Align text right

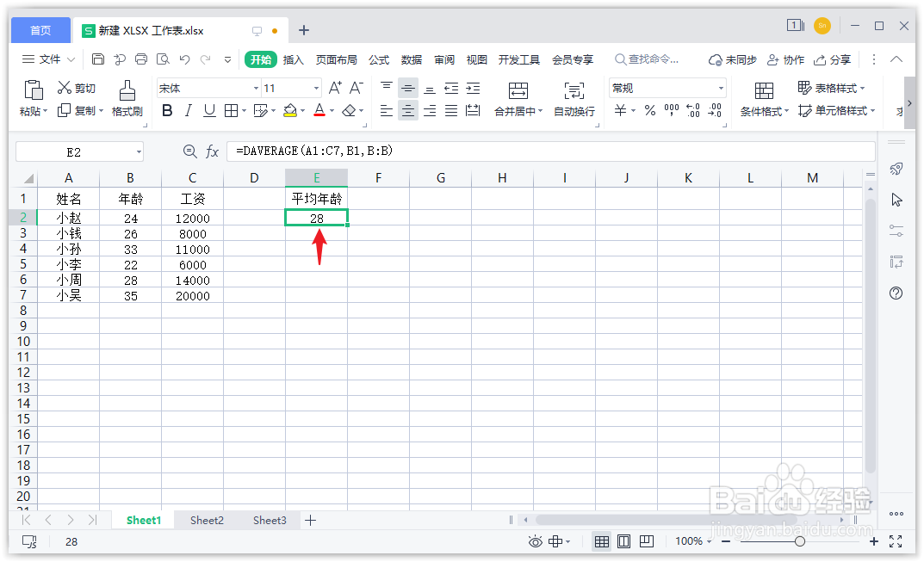[x=430, y=110]
